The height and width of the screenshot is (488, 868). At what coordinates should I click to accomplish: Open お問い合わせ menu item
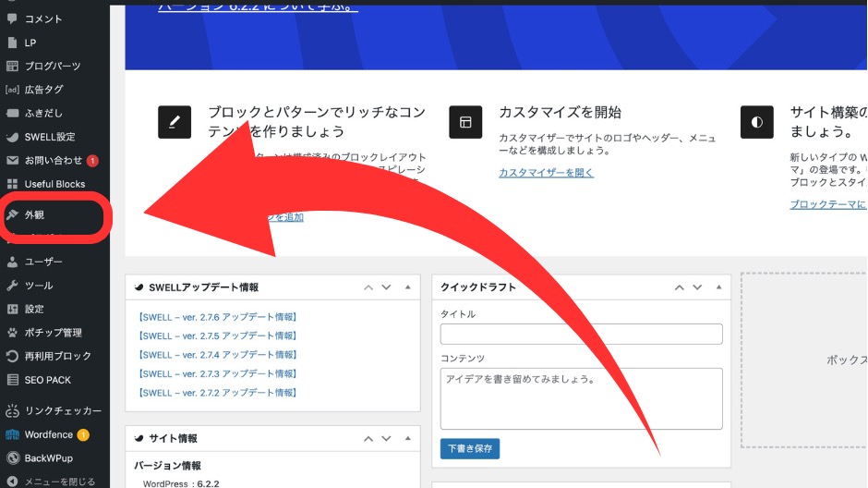tap(54, 161)
